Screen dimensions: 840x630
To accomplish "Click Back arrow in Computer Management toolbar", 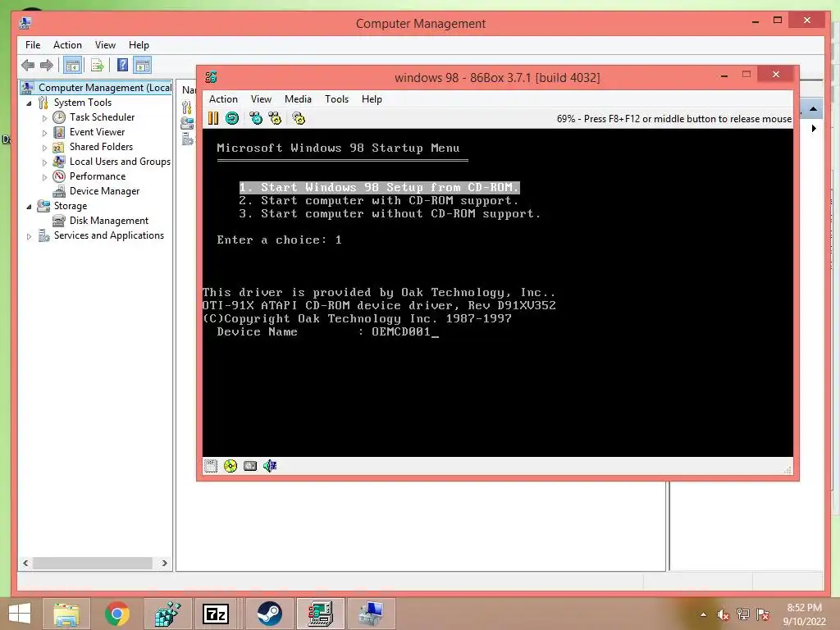I will coord(28,66).
